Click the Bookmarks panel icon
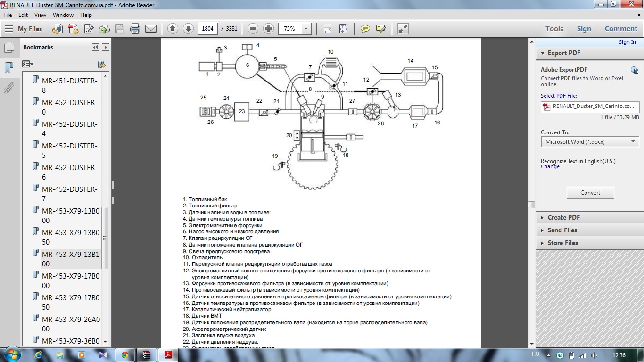This screenshot has width=644, height=362. [8, 67]
